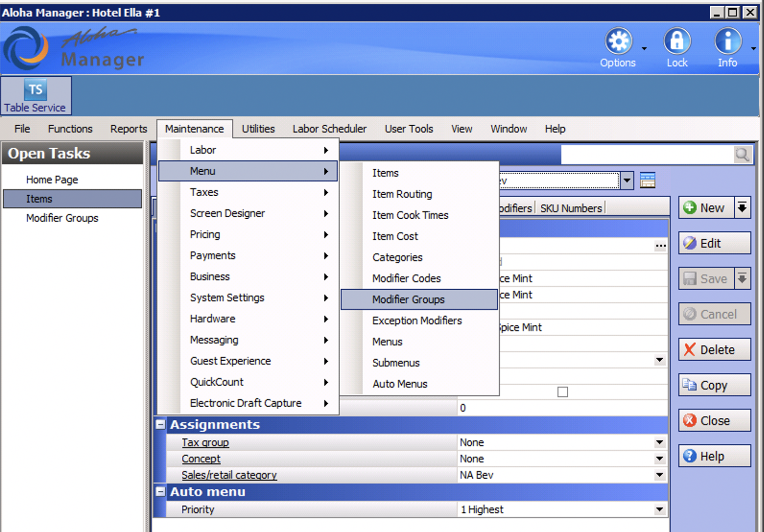Expand the System Settings submenu

pyautogui.click(x=248, y=298)
